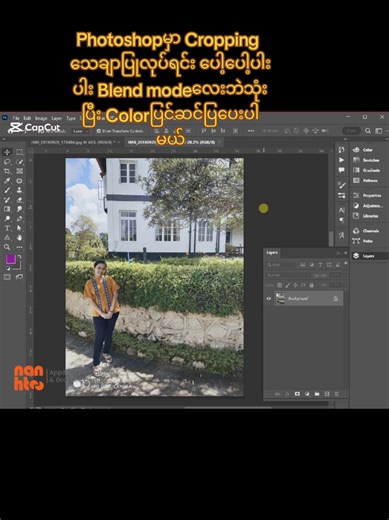Click the Share button
The width and height of the screenshot is (389, 520).
(351, 131)
